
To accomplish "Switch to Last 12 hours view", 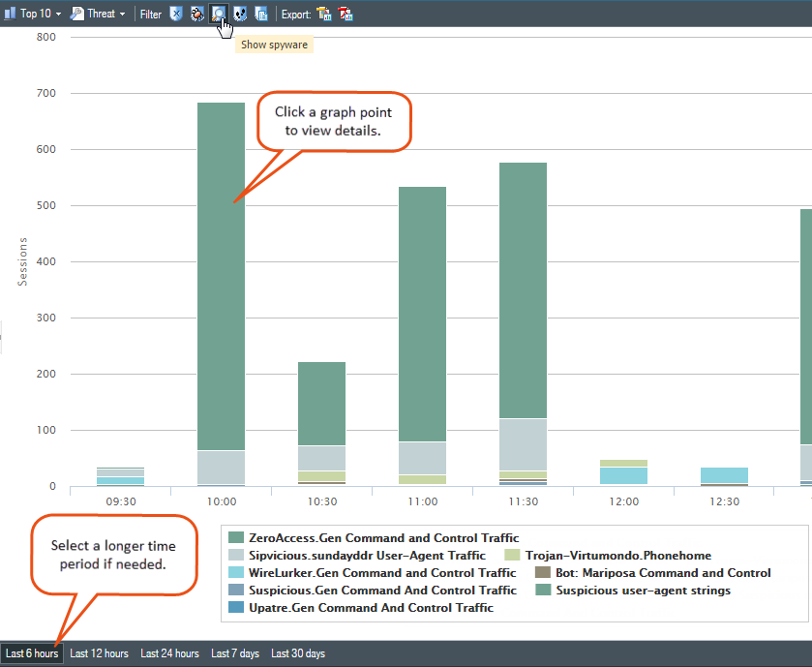I will tap(99, 653).
